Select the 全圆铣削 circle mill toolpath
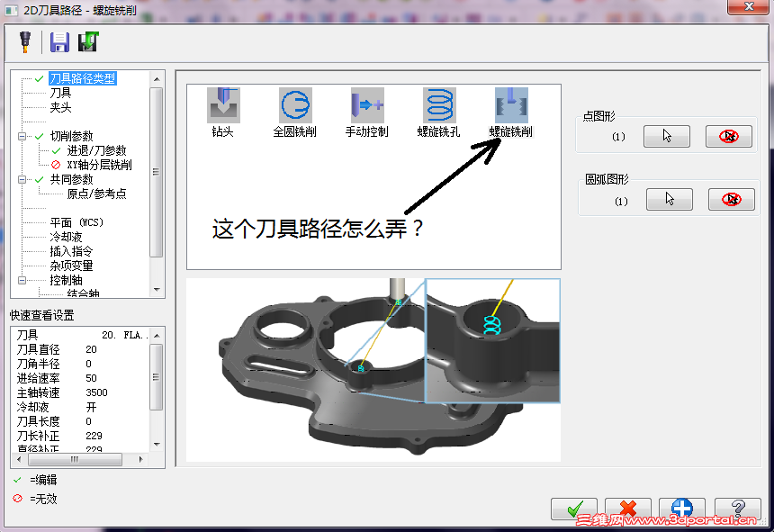The image size is (774, 532). (x=295, y=113)
